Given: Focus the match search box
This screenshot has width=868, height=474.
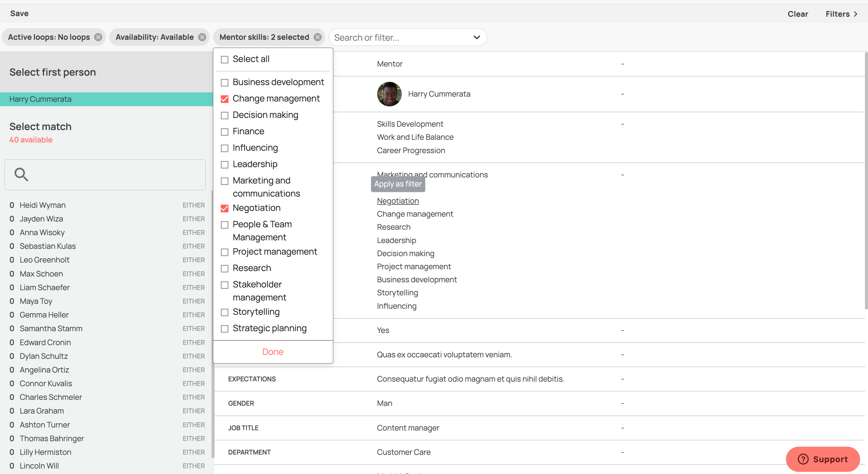Looking at the screenshot, I should click(x=105, y=175).
